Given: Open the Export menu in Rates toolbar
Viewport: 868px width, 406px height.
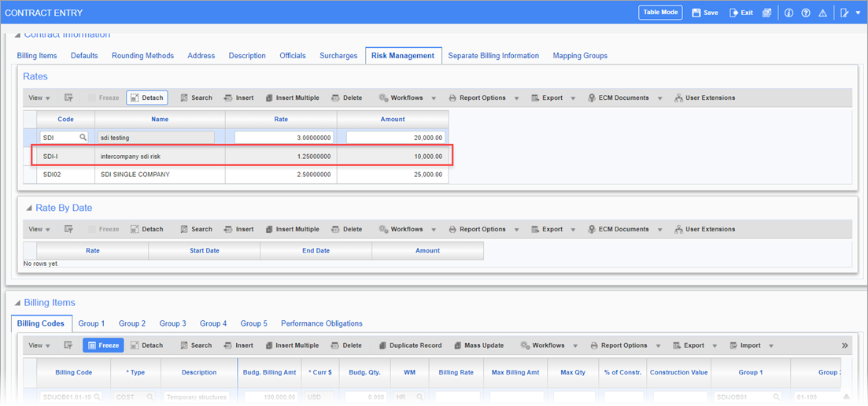Looking at the screenshot, I should coord(553,98).
